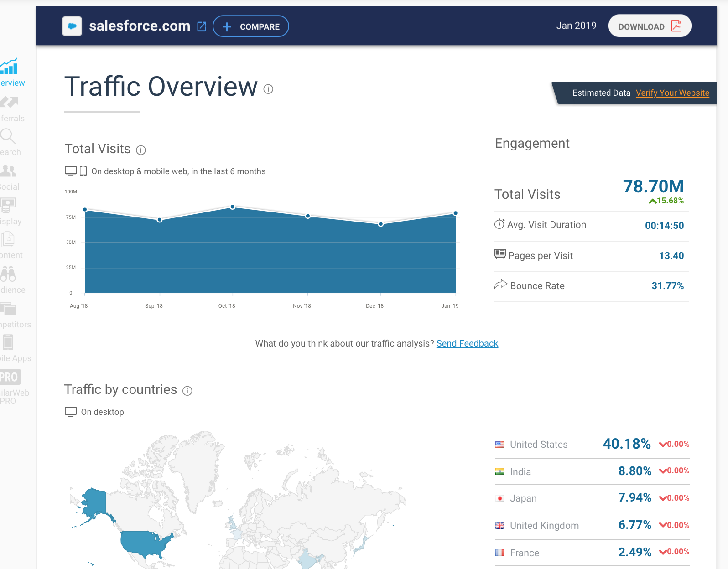The width and height of the screenshot is (728, 569).
Task: Click the Salesforce cloud logo icon
Action: point(72,26)
